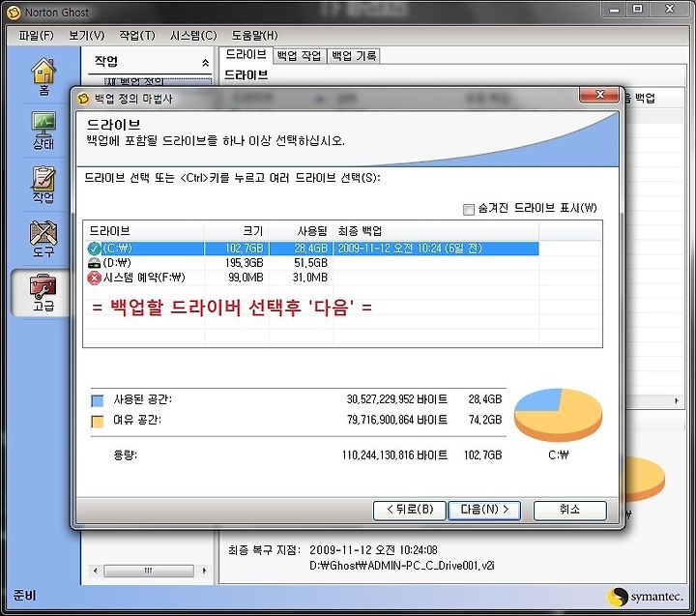Enable 숨겨진 드라이브 표시(W) checkbox
Viewport: 696px width, 616px height.
pyautogui.click(x=468, y=209)
